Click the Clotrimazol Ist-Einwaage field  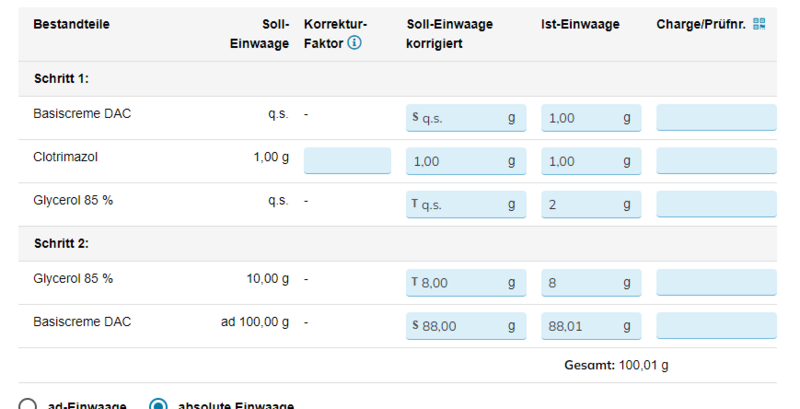click(x=591, y=161)
